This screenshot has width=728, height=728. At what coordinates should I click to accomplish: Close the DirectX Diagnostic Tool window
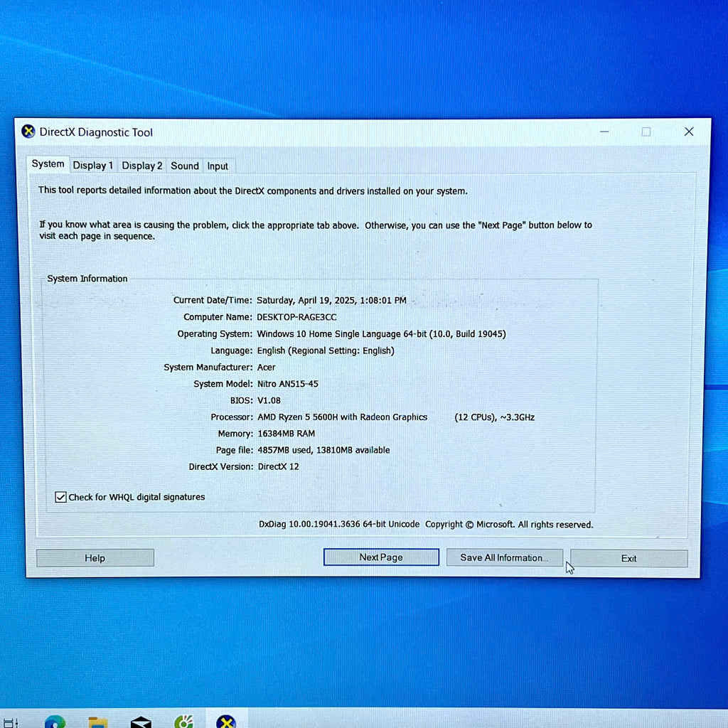pos(688,132)
